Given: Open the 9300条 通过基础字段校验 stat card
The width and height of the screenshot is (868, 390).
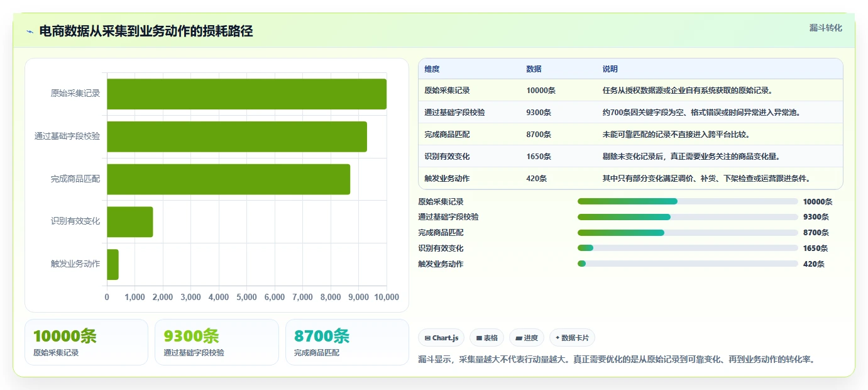Looking at the screenshot, I should 217,342.
